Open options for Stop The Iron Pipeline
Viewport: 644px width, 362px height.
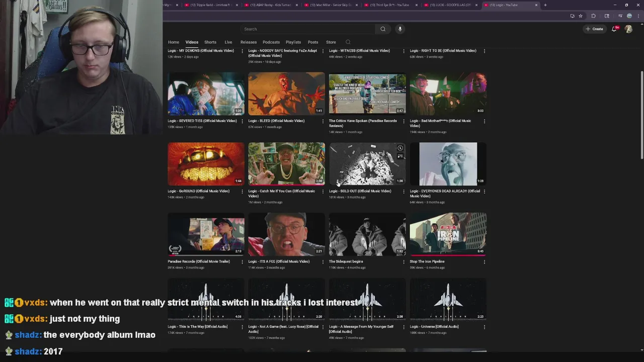coord(485,262)
